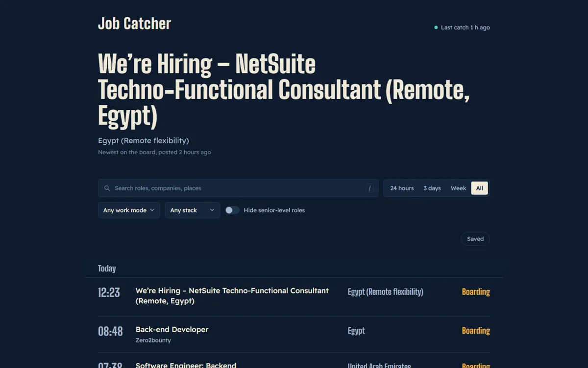The width and height of the screenshot is (588, 368).
Task: Click the 12:23 time stamp
Action: [109, 292]
